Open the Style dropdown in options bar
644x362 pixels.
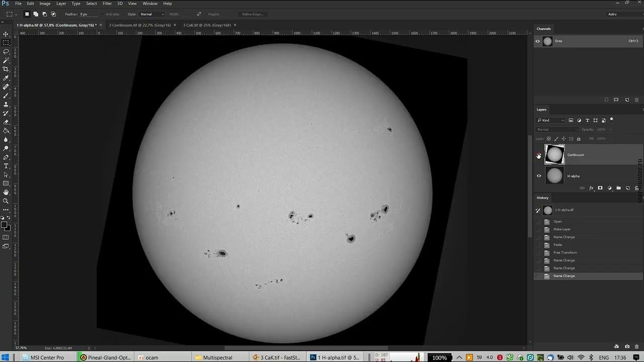(152, 14)
